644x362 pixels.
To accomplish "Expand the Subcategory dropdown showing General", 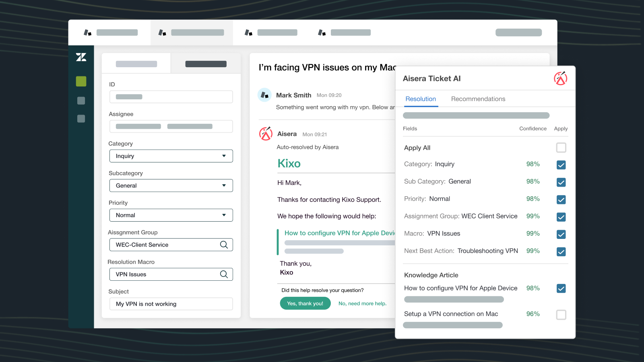I will [171, 185].
